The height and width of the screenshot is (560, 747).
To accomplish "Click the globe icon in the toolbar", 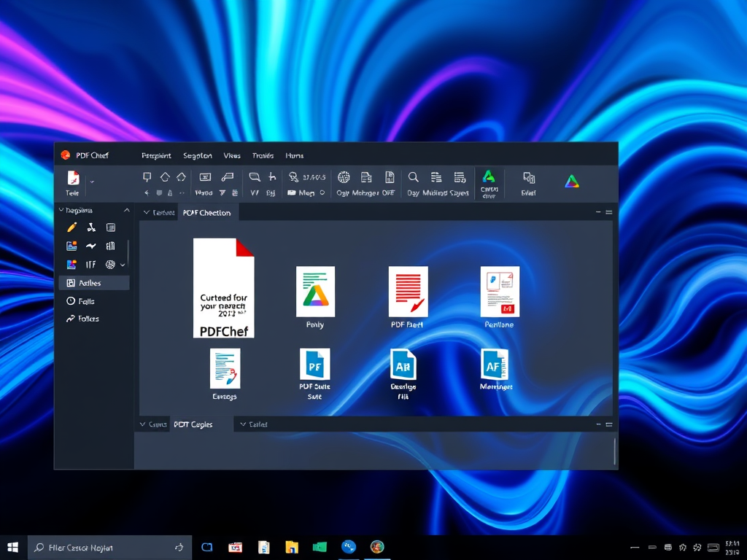I will click(x=344, y=177).
